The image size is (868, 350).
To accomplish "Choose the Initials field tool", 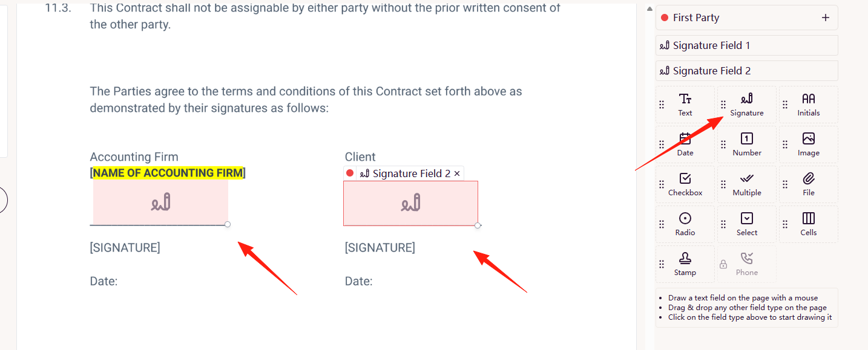I will click(809, 105).
